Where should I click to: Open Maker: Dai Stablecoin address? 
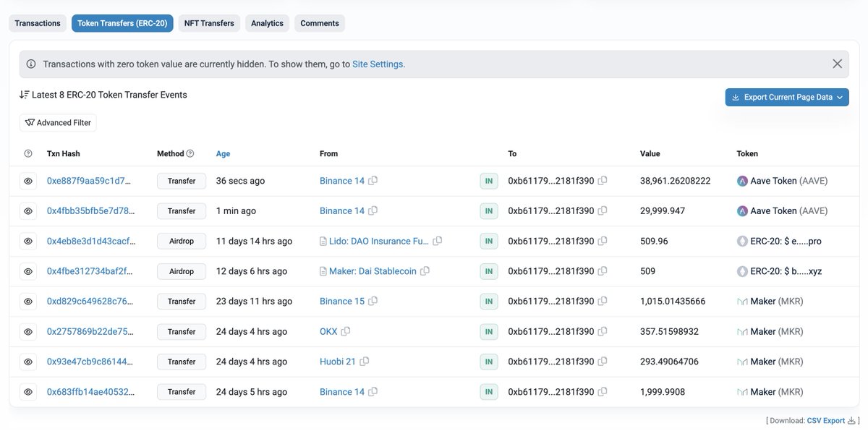tap(373, 271)
